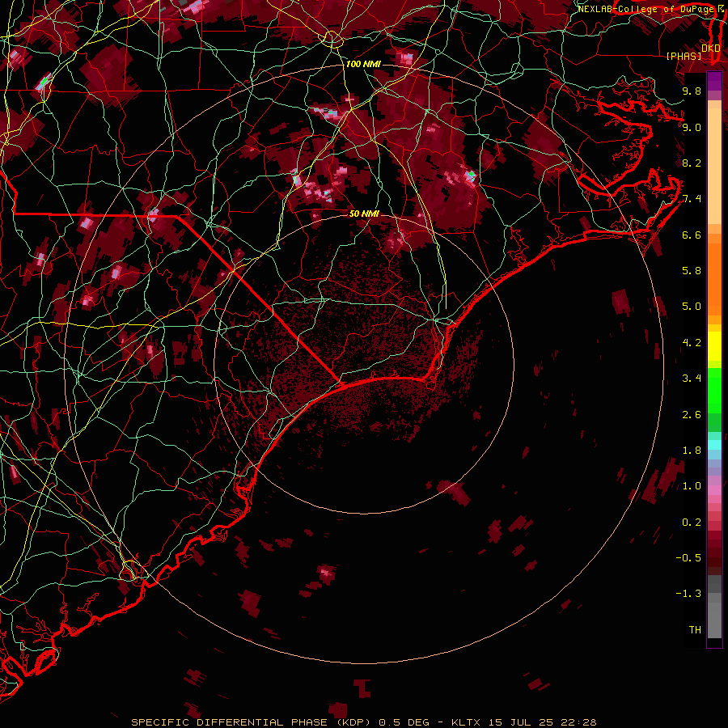This screenshot has width=728, height=728.
Task: Select the bright green segment of the color scale
Action: coord(714,392)
